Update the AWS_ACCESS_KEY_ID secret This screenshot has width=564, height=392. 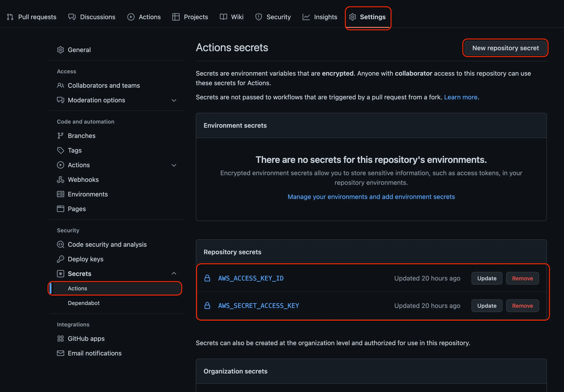click(487, 278)
